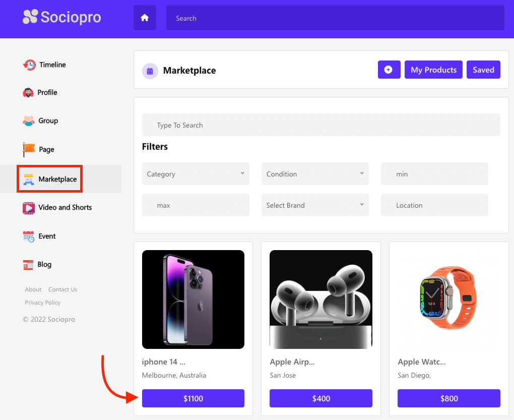
Task: Click the Sociopro logo
Action: coord(61,17)
